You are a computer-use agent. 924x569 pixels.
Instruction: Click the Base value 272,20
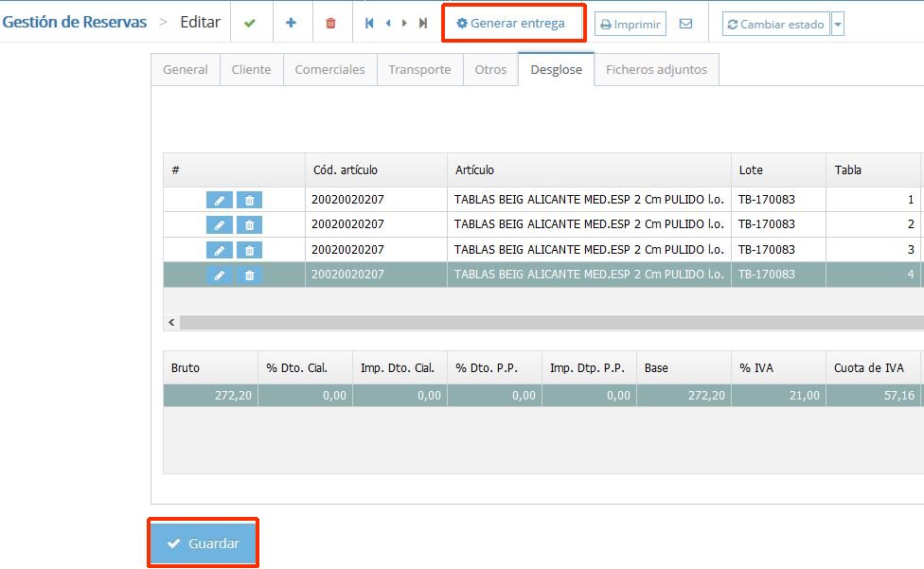[684, 395]
